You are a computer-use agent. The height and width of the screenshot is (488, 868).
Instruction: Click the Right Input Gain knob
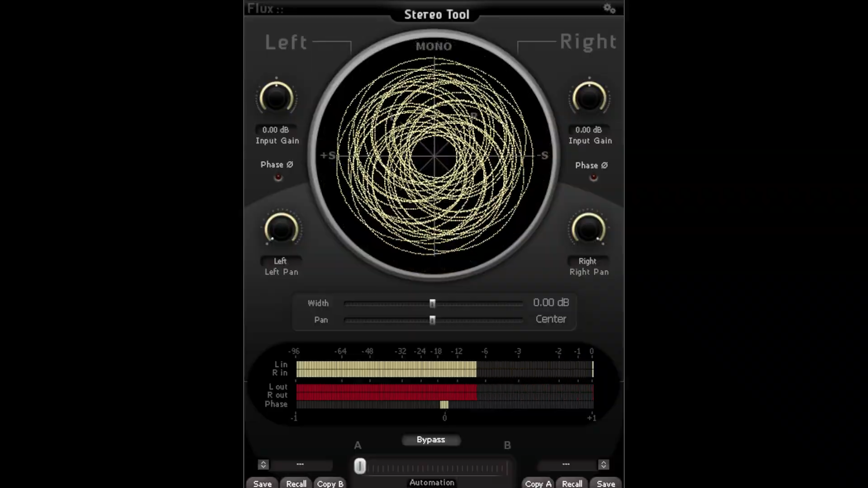pos(589,98)
